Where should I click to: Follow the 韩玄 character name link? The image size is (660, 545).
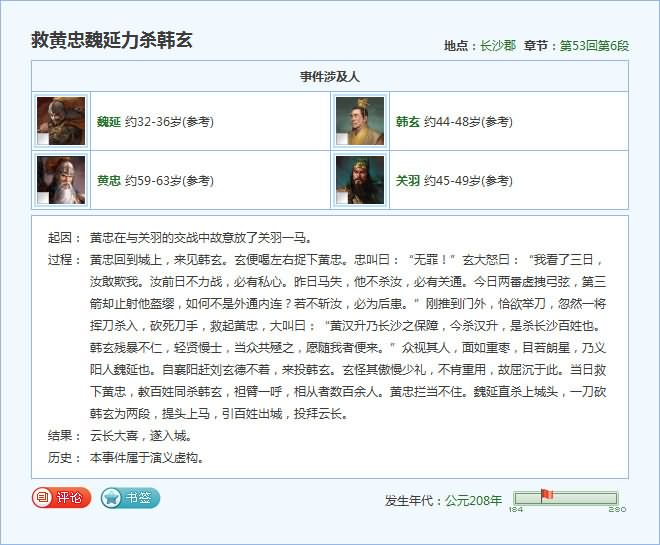(x=407, y=122)
